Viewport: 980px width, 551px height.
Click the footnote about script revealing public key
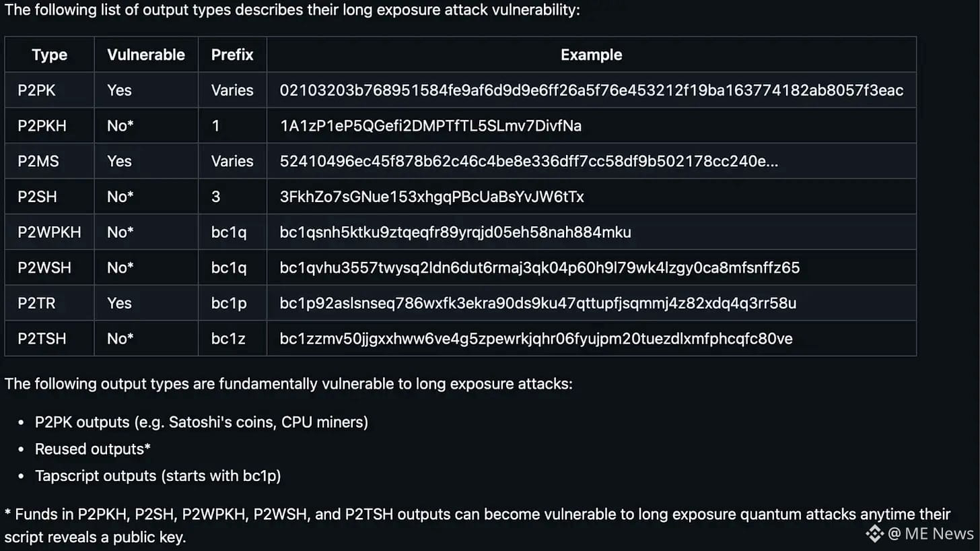477,525
